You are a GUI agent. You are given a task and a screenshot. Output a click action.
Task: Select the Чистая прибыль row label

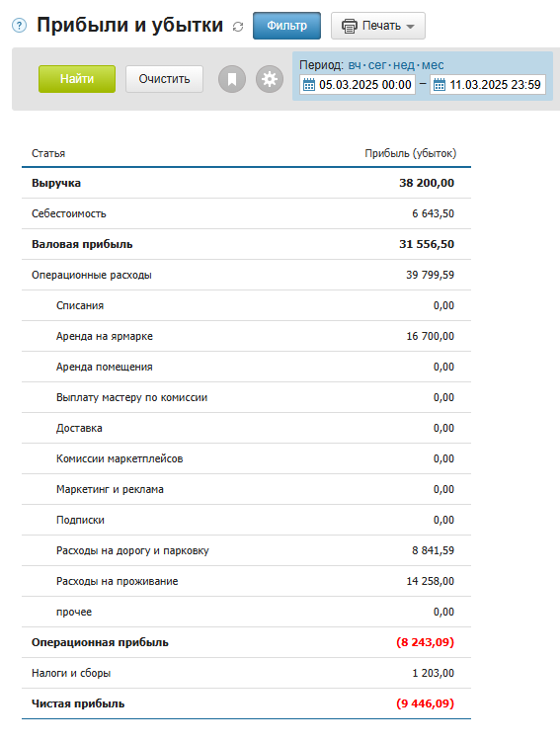(78, 704)
